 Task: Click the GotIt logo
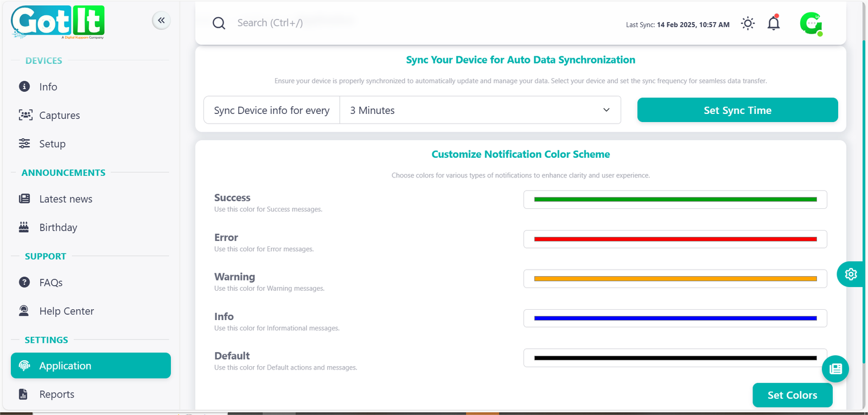click(x=58, y=22)
